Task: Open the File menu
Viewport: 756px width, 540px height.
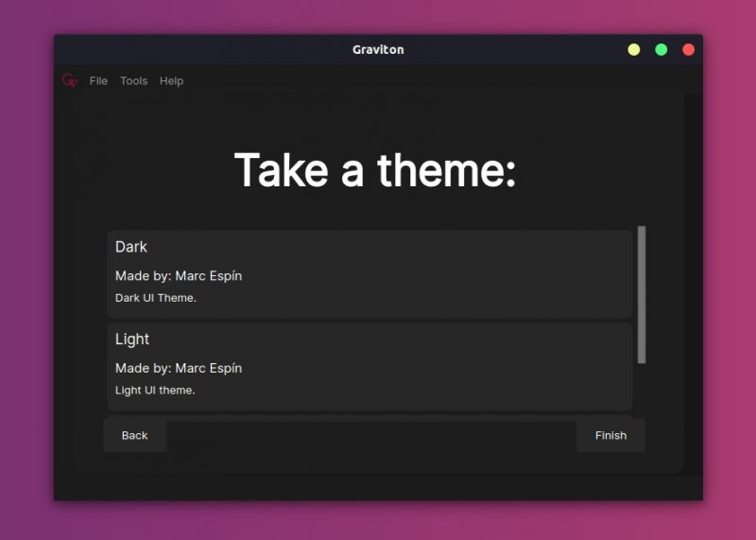Action: point(98,81)
